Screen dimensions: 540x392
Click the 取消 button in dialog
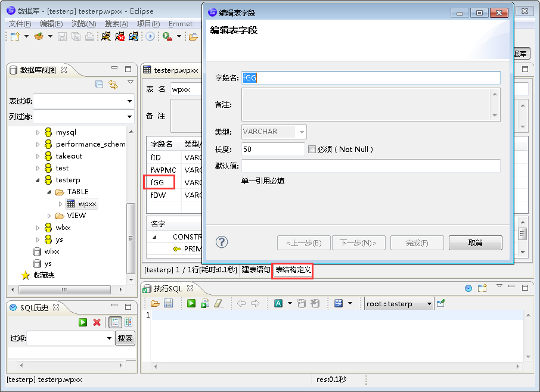475,243
